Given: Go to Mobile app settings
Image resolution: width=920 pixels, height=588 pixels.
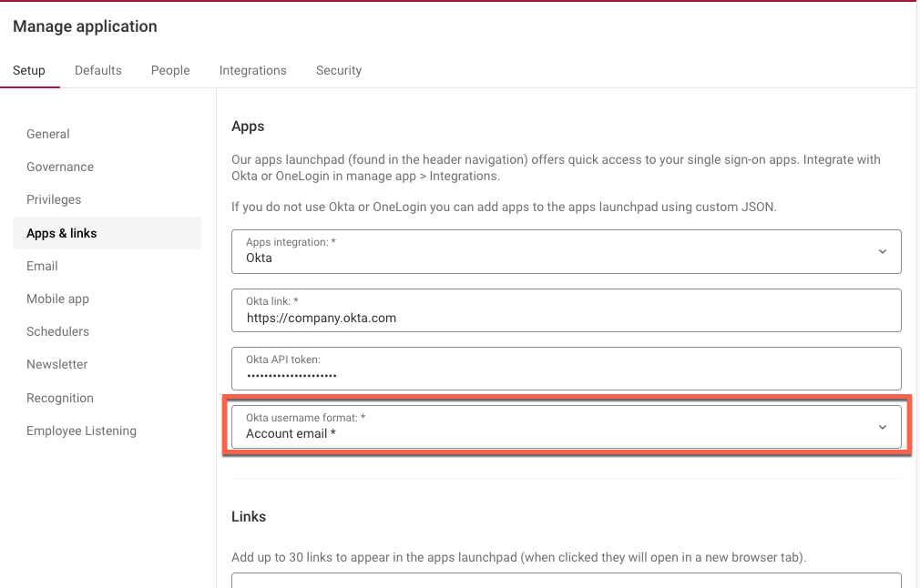Looking at the screenshot, I should [57, 299].
